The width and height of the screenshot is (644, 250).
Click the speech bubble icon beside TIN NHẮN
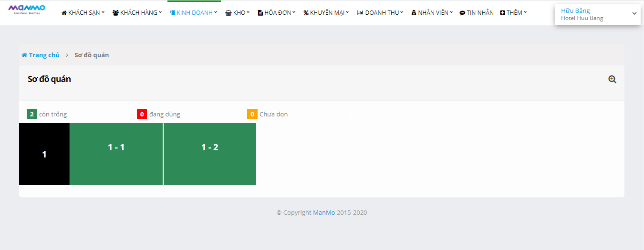point(462,13)
